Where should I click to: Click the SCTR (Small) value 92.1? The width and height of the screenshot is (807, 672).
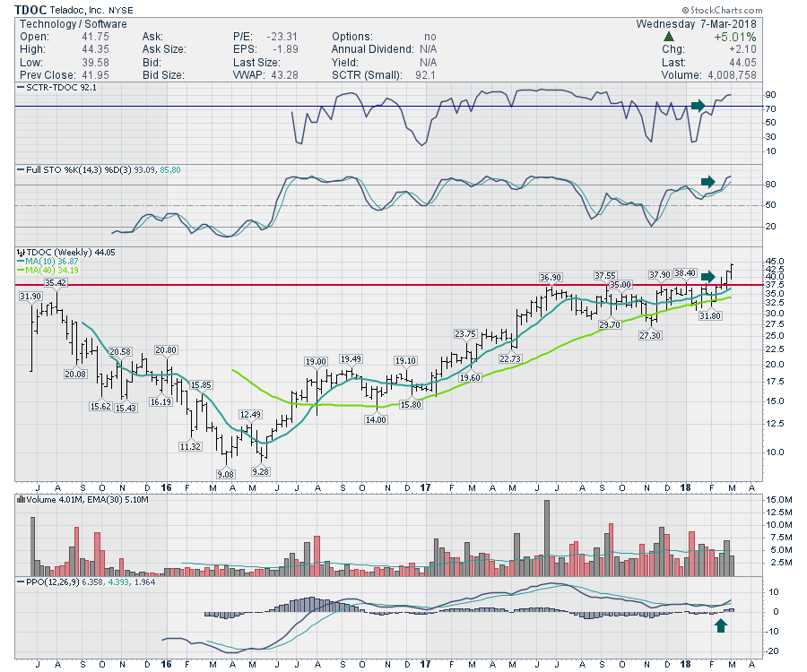pos(426,75)
